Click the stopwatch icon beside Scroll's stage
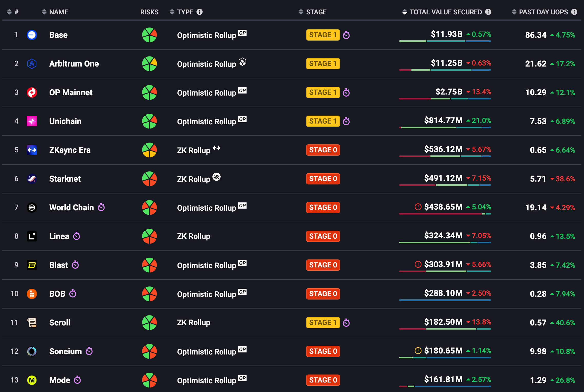The image size is (584, 392). (x=346, y=322)
